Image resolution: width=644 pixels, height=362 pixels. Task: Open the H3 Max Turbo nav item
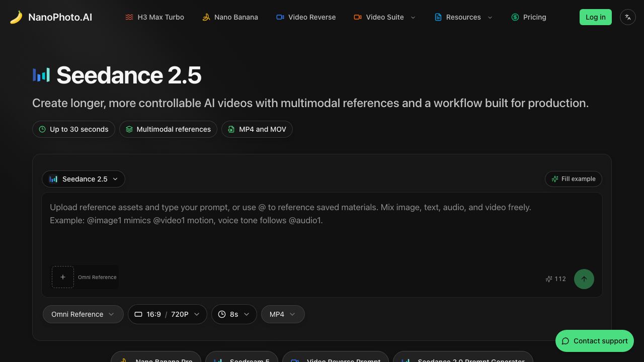[x=155, y=17]
